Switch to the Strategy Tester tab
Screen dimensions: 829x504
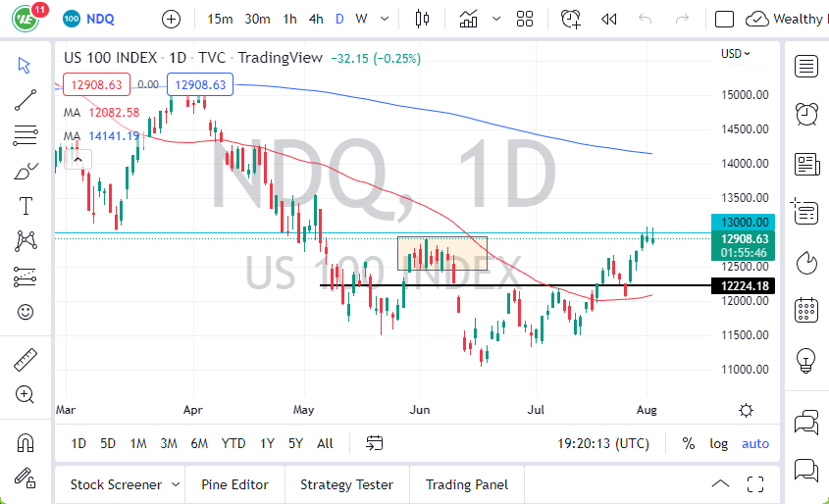click(346, 484)
